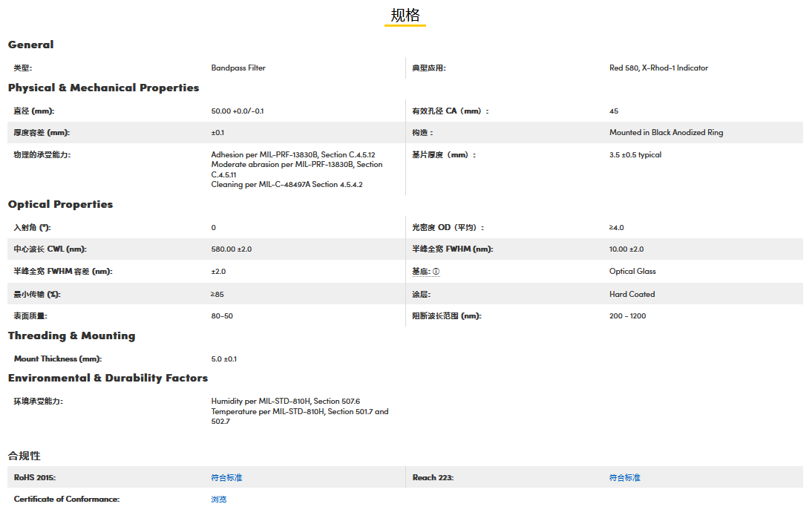Click the Mount Thickness value 5.0 ±0.1
This screenshot has width=812, height=527.
223,359
